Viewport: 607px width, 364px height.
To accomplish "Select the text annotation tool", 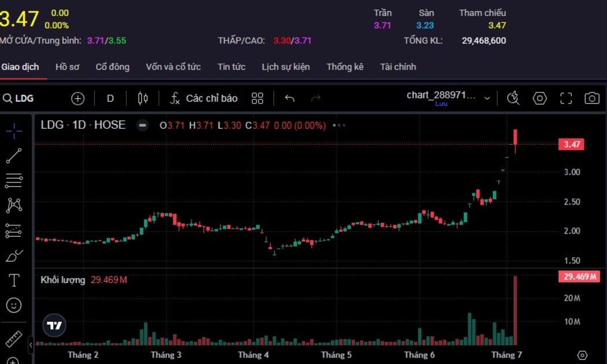I will coord(14,281).
